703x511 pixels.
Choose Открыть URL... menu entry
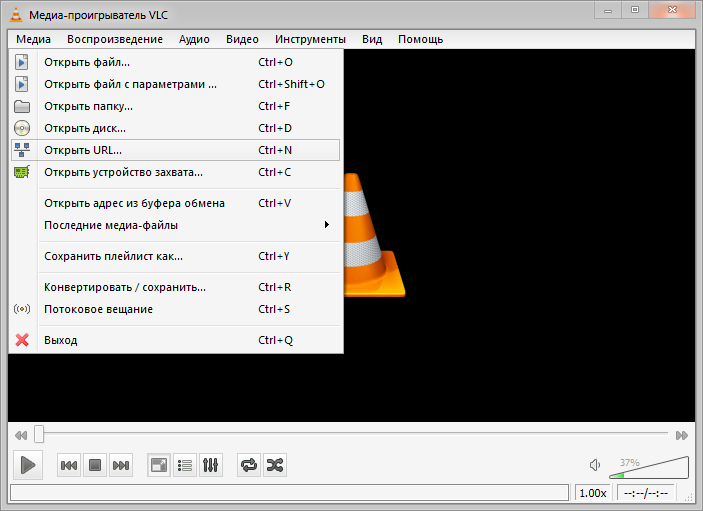[x=176, y=150]
